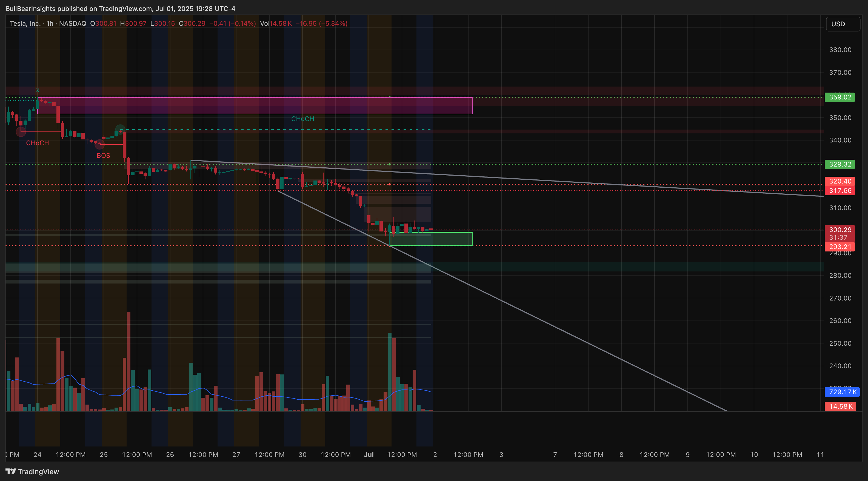This screenshot has width=868, height=481.
Task: Click the 293.21 red price label
Action: point(839,247)
